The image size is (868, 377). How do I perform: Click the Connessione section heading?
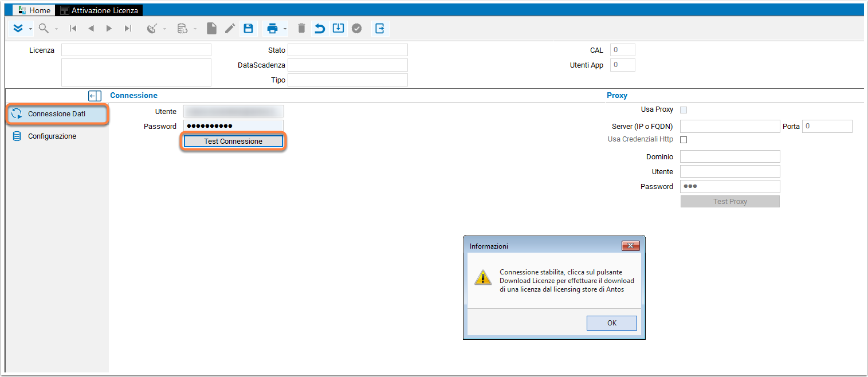(x=133, y=96)
